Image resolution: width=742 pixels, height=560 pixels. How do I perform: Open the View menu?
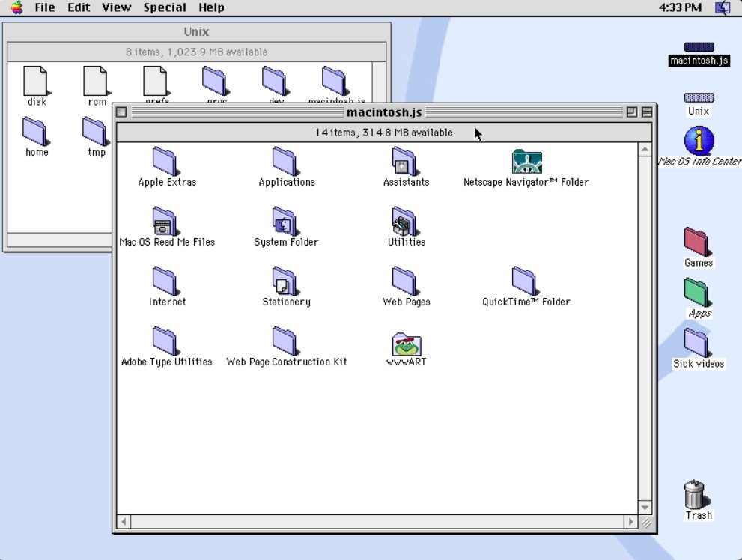click(x=116, y=7)
